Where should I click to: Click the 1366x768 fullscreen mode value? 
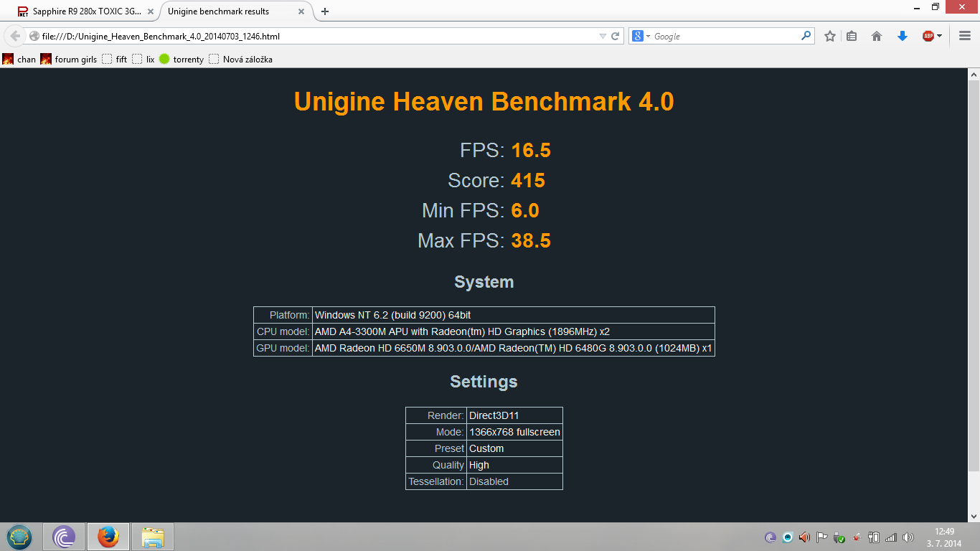coord(514,432)
